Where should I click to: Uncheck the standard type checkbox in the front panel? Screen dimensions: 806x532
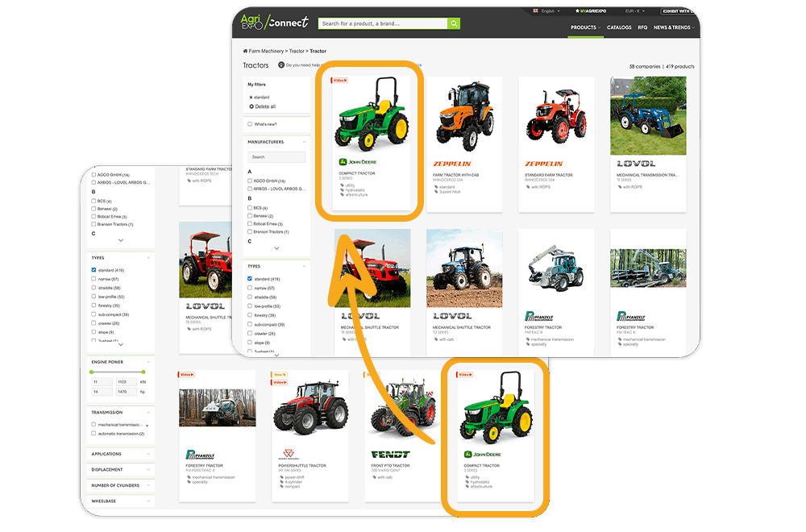coord(250,279)
